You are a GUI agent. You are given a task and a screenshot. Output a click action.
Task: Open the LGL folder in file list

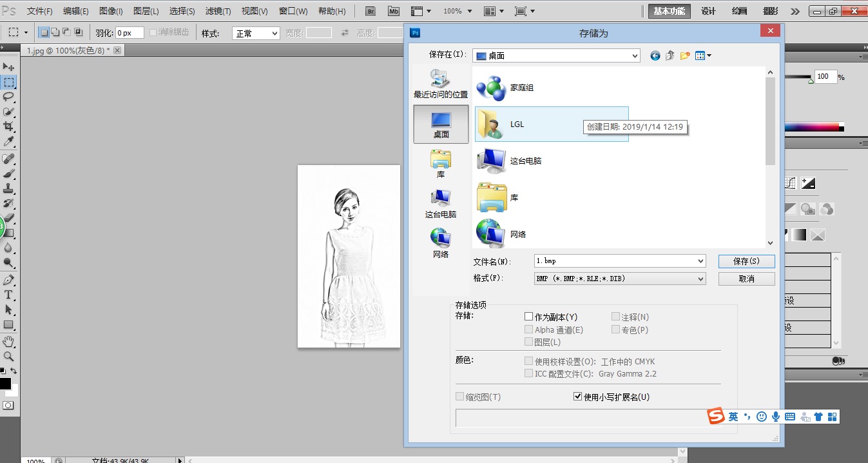516,124
